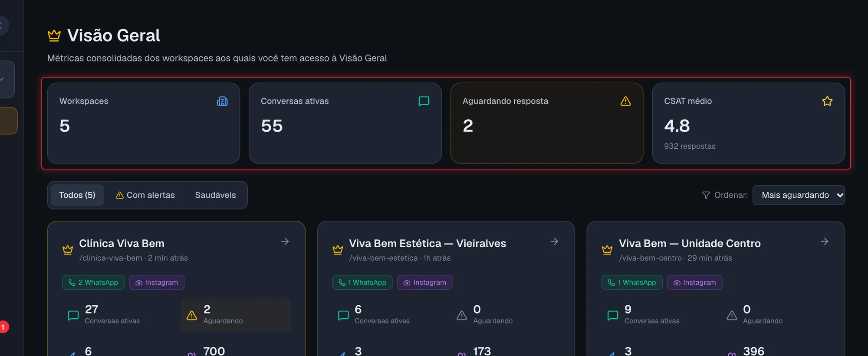Click the crown icon on Unidade Centro card
The height and width of the screenshot is (356, 868).
607,250
